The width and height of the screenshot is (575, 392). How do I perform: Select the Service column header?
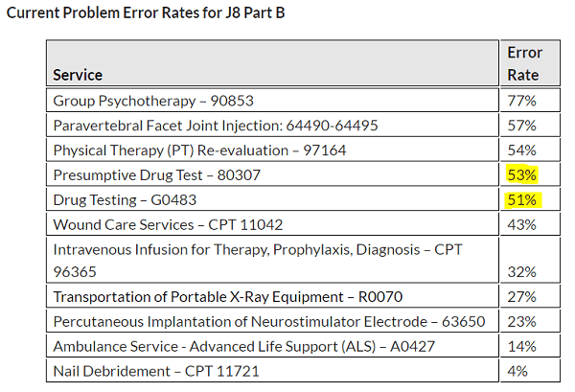78,75
